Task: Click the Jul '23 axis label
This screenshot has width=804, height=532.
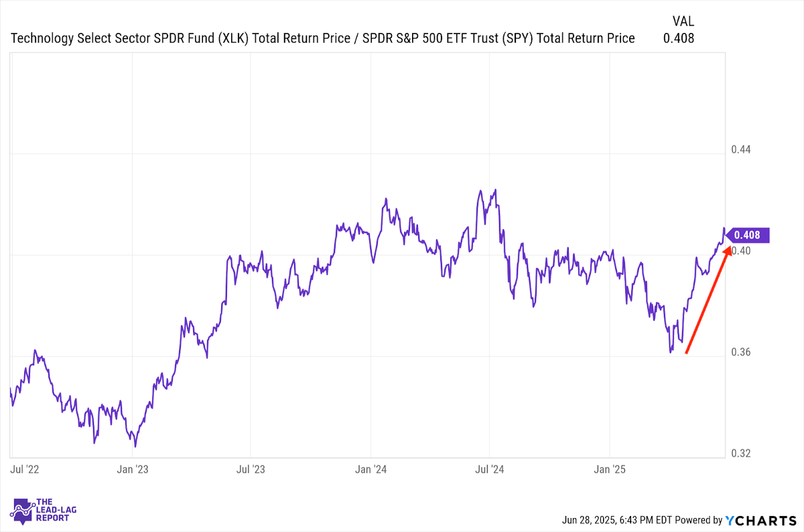Action: click(x=250, y=468)
